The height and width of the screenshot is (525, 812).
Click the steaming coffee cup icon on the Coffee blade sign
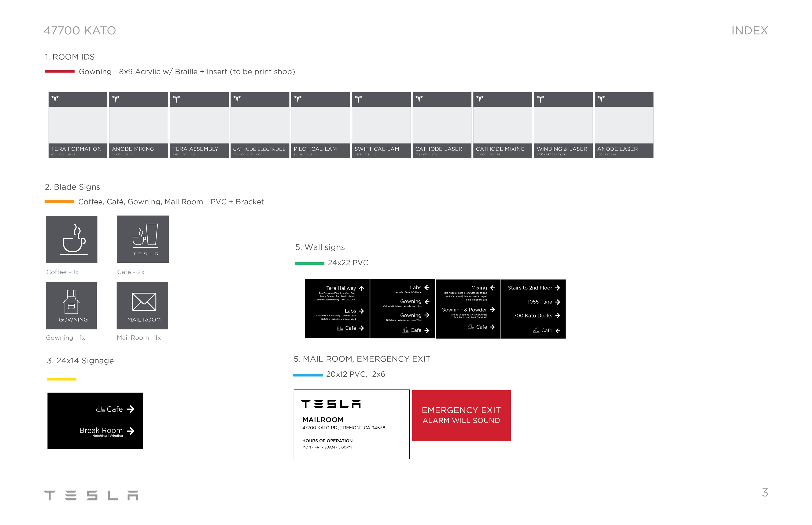tap(74, 239)
